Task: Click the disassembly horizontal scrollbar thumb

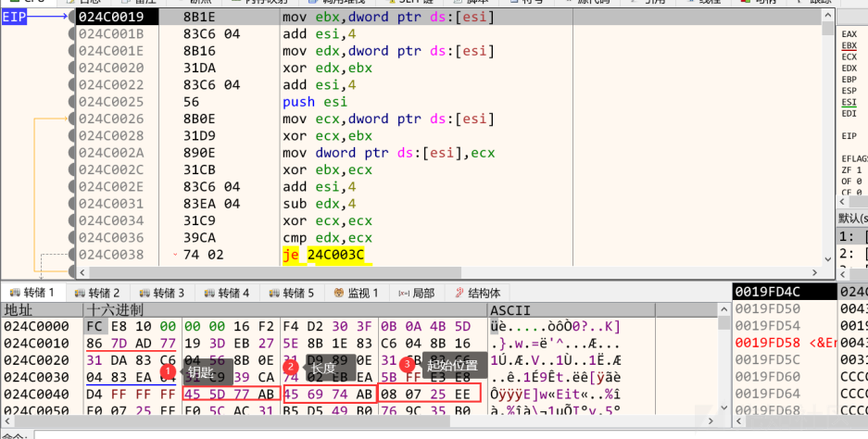Action: click(275, 272)
